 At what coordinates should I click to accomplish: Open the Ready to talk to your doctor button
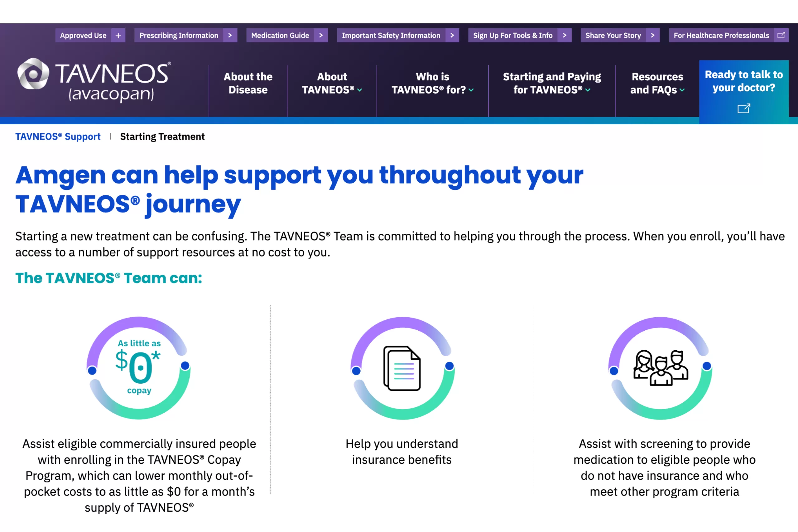pos(743,81)
